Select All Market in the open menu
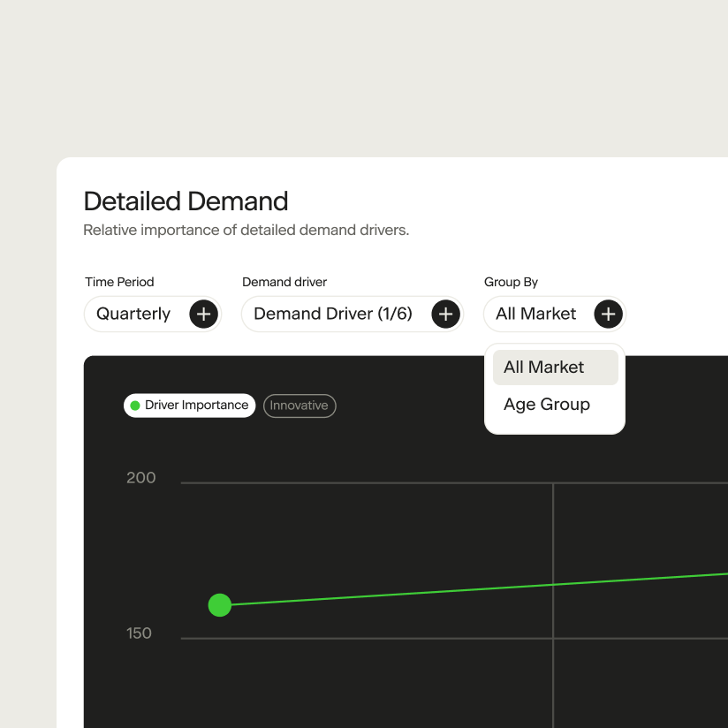 click(542, 367)
